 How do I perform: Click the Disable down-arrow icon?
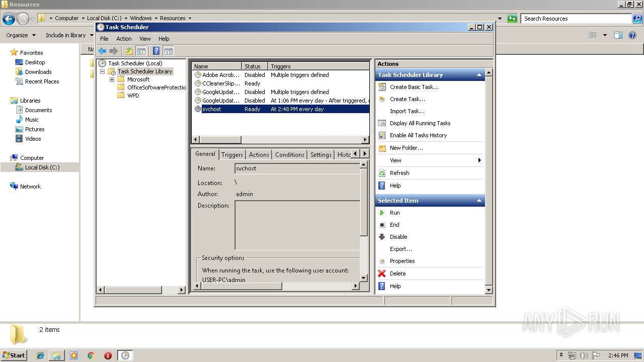click(x=382, y=237)
